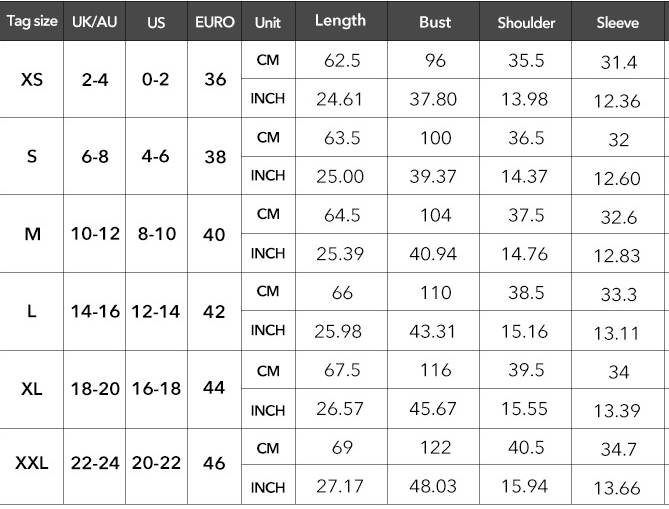Select the Length column header
This screenshot has height=509, width=669.
point(340,21)
